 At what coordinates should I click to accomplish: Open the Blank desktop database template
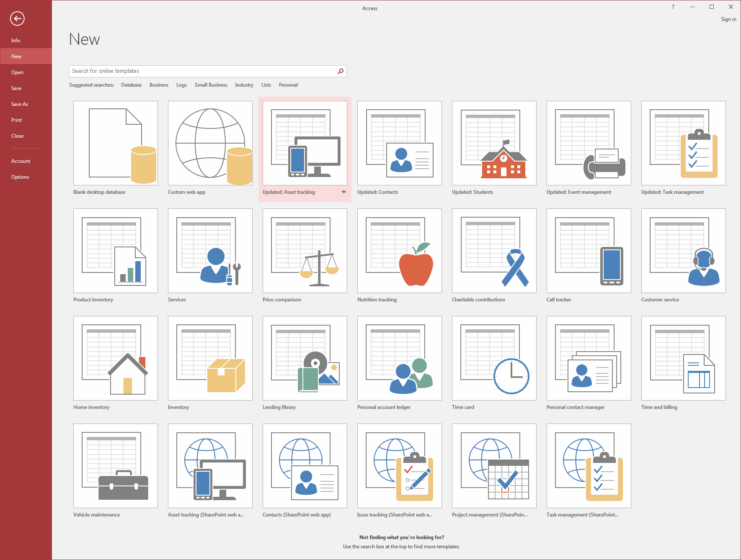point(115,143)
